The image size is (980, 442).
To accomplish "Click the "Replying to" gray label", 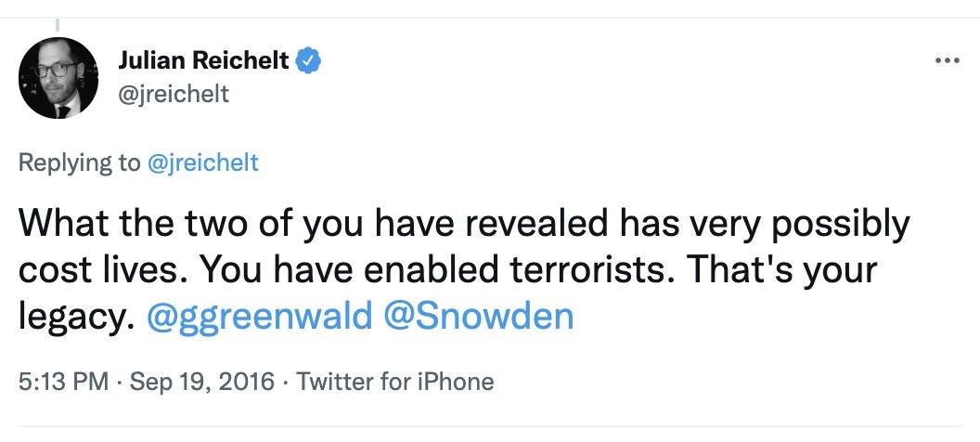I will tap(79, 164).
